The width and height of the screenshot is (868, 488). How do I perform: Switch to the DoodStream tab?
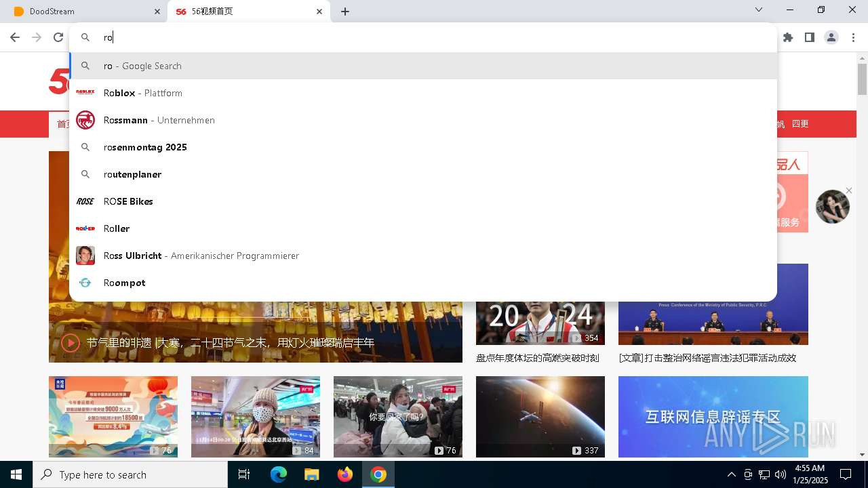click(x=84, y=12)
